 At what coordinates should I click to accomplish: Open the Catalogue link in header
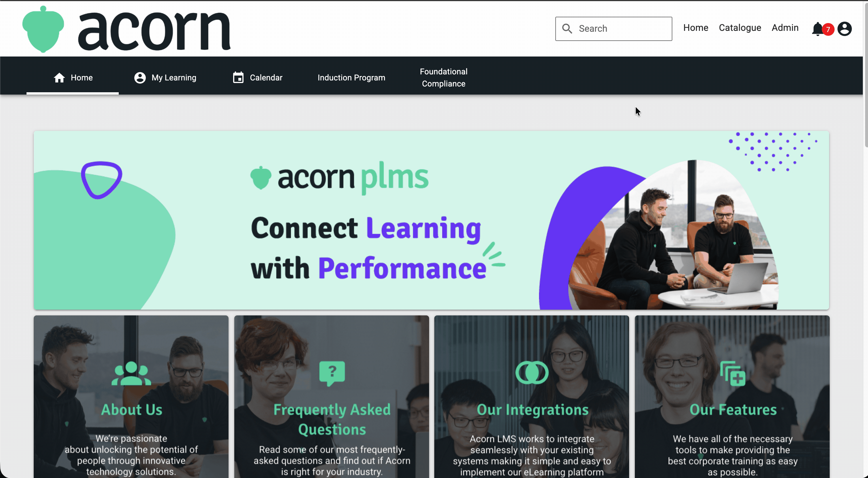click(740, 28)
